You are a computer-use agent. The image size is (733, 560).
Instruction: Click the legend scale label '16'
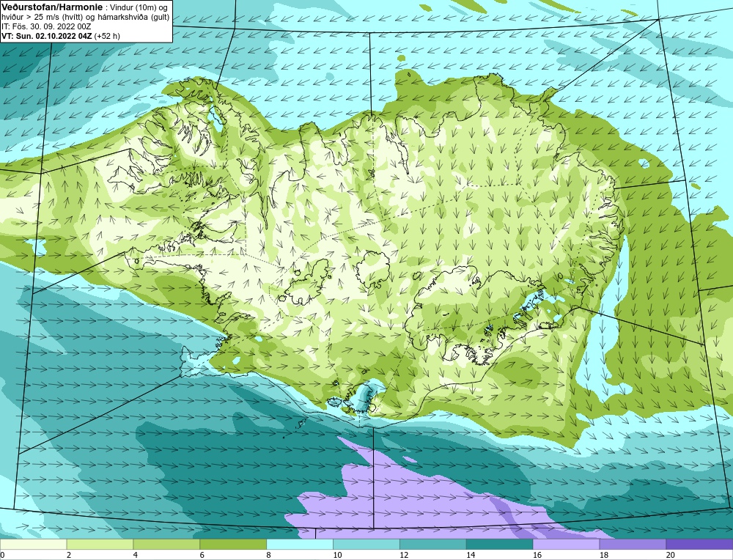pyautogui.click(x=537, y=555)
